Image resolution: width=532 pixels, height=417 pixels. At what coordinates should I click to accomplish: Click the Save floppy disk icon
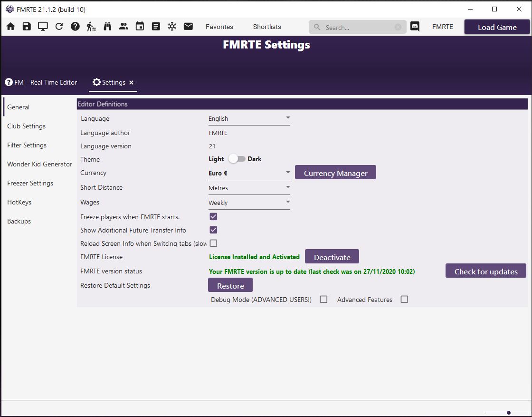27,27
